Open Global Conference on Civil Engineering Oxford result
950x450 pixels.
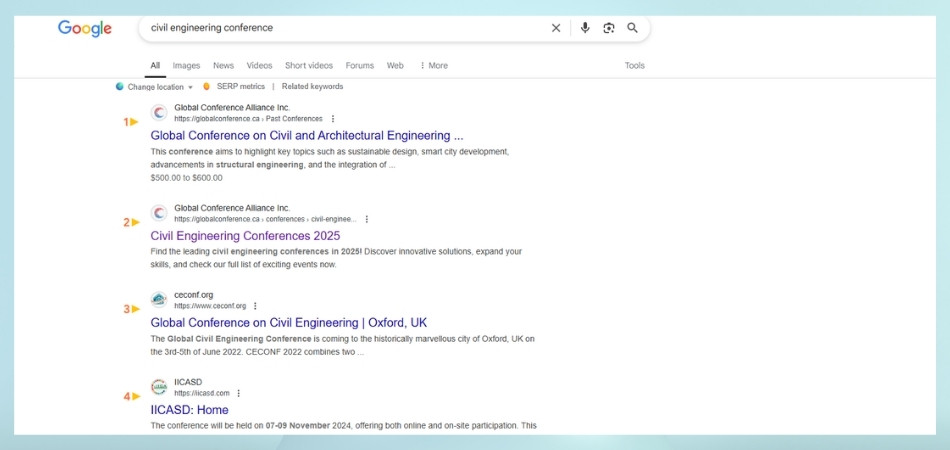tap(288, 323)
